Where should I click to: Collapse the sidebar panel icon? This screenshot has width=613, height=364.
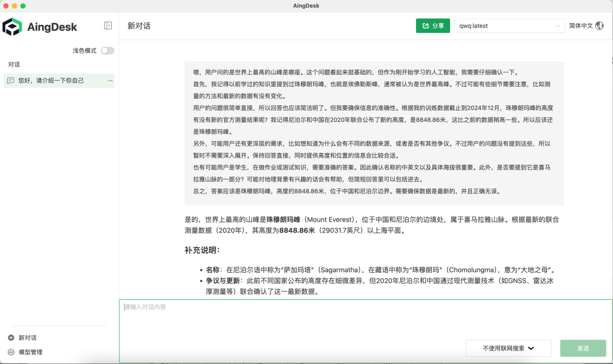point(108,26)
